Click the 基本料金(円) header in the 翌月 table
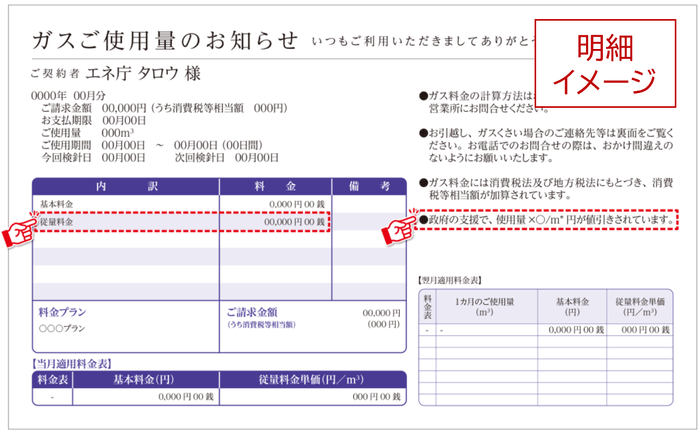Viewport: 700px width, 432px height. point(572,307)
